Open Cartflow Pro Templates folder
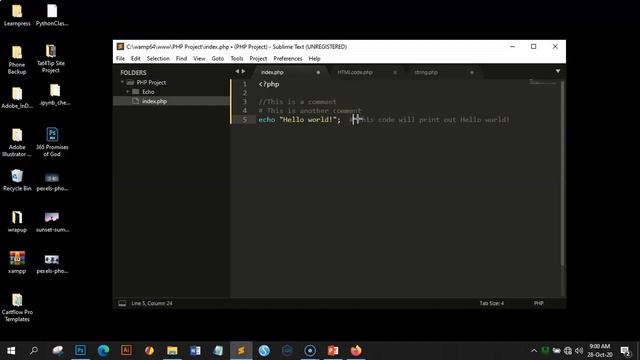Screen dimensions: 640x360 tap(17, 308)
